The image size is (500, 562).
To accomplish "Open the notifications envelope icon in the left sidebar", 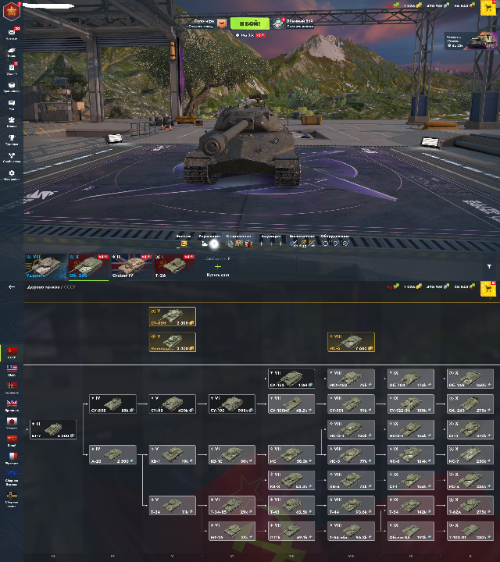I will pos(11,34).
